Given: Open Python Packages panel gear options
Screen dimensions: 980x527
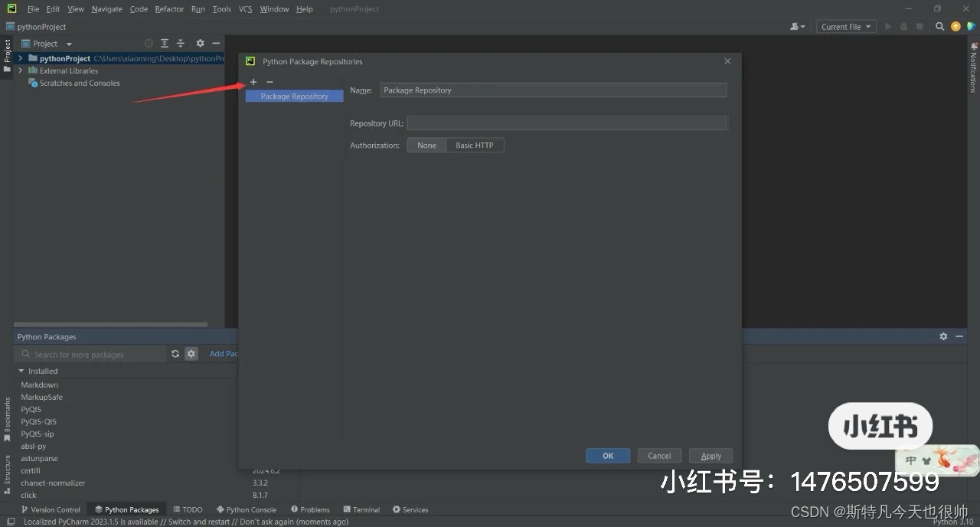Looking at the screenshot, I should 943,336.
